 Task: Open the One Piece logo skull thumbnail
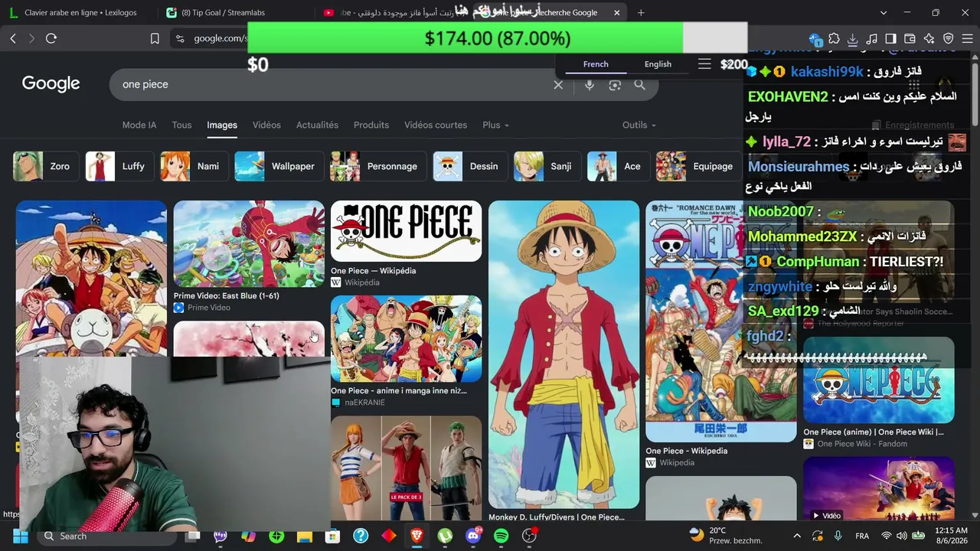tap(406, 231)
